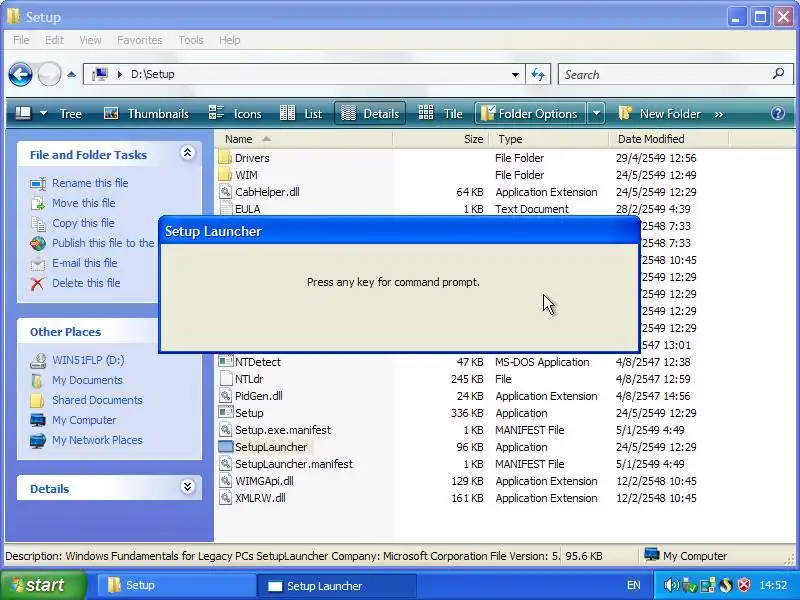Switch to Tile view
This screenshot has height=600, width=800.
[x=440, y=113]
